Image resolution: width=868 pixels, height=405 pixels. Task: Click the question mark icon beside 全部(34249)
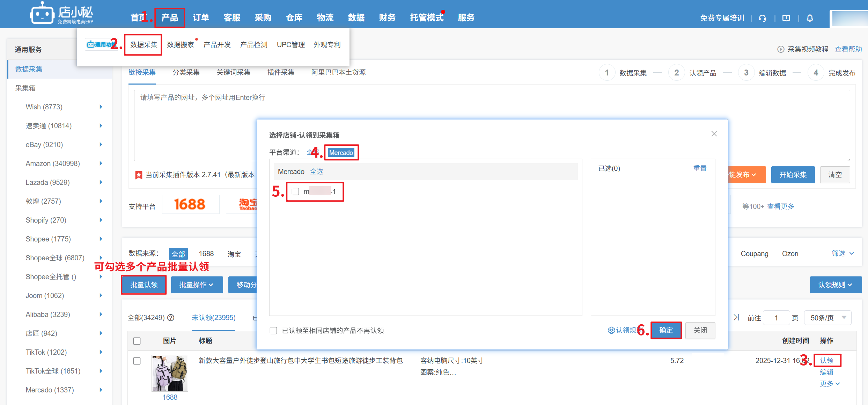click(171, 318)
